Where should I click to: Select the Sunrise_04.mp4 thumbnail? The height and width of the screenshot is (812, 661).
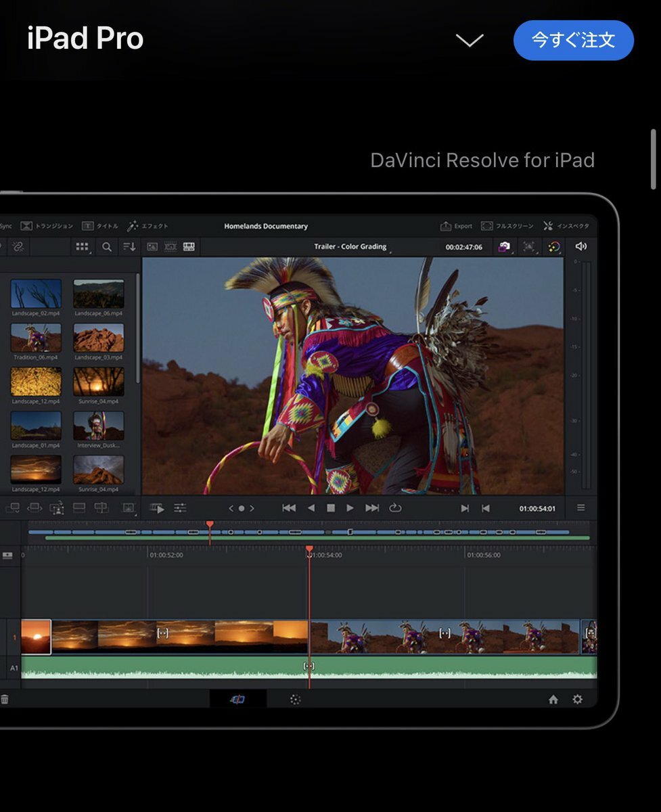99,382
